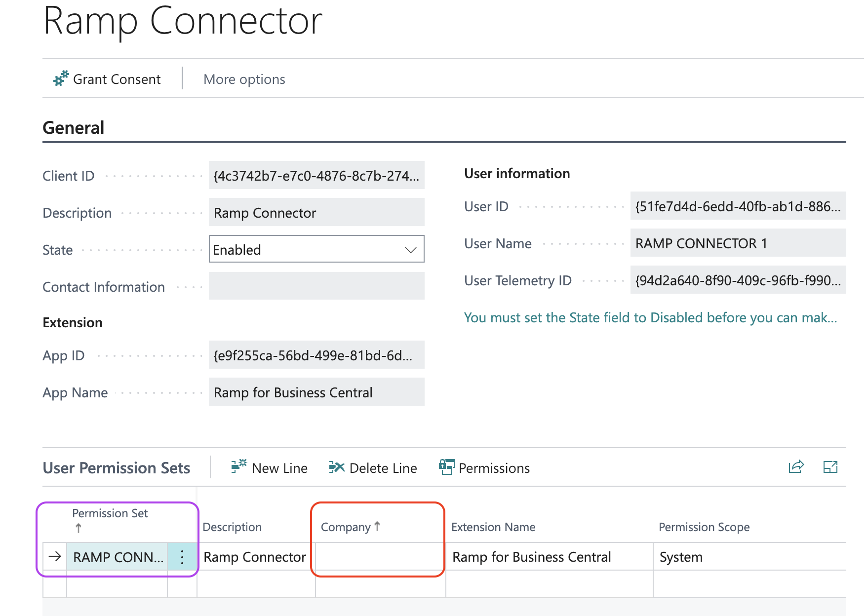Viewport: 868px width, 616px height.
Task: Click the share icon in User Permission Sets
Action: pos(796,466)
